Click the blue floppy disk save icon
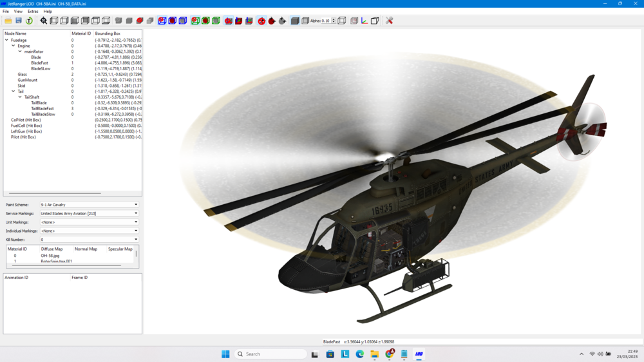The height and width of the screenshot is (362, 644). [x=19, y=21]
